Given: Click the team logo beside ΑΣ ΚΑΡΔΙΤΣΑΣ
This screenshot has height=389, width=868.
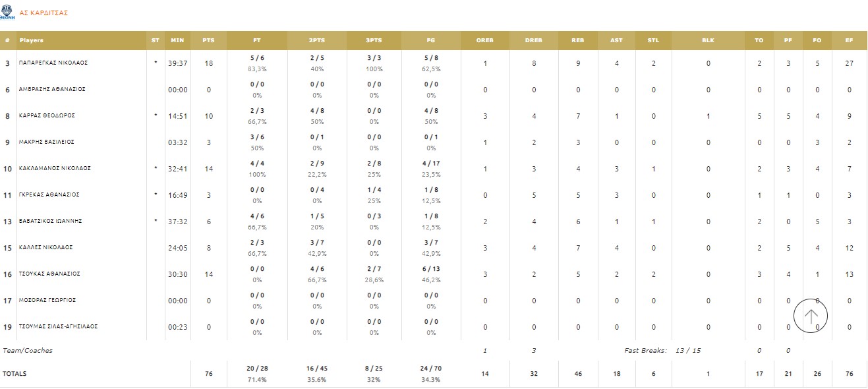Looking at the screenshot, I should point(8,12).
